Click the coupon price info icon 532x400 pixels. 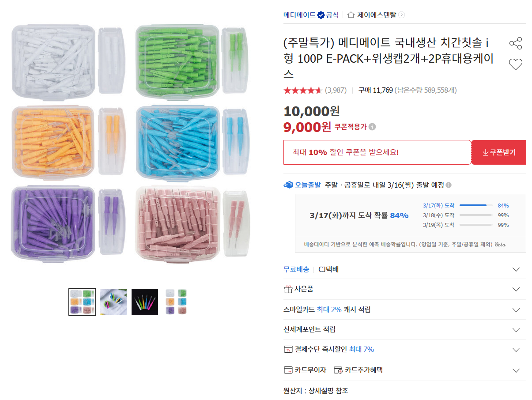coord(372,127)
